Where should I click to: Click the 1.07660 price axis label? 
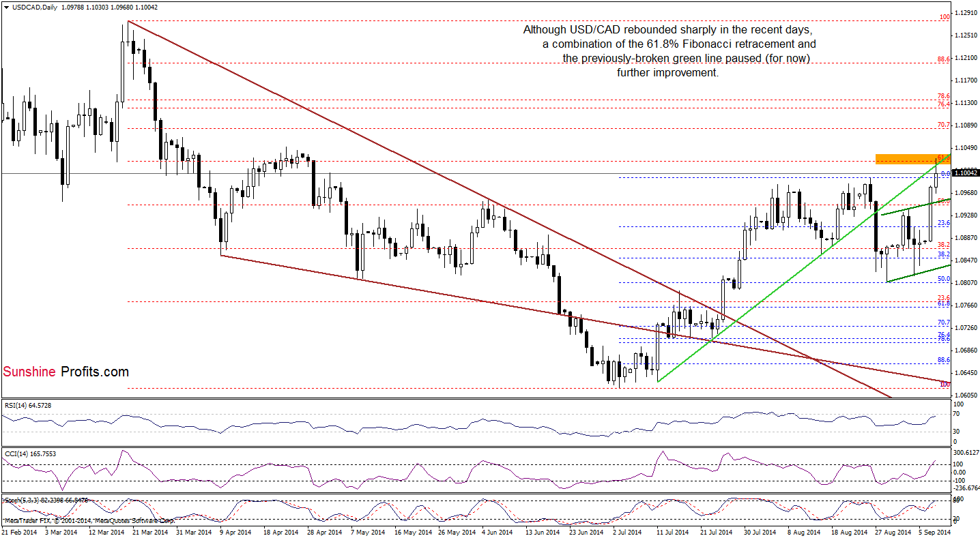pyautogui.click(x=965, y=305)
